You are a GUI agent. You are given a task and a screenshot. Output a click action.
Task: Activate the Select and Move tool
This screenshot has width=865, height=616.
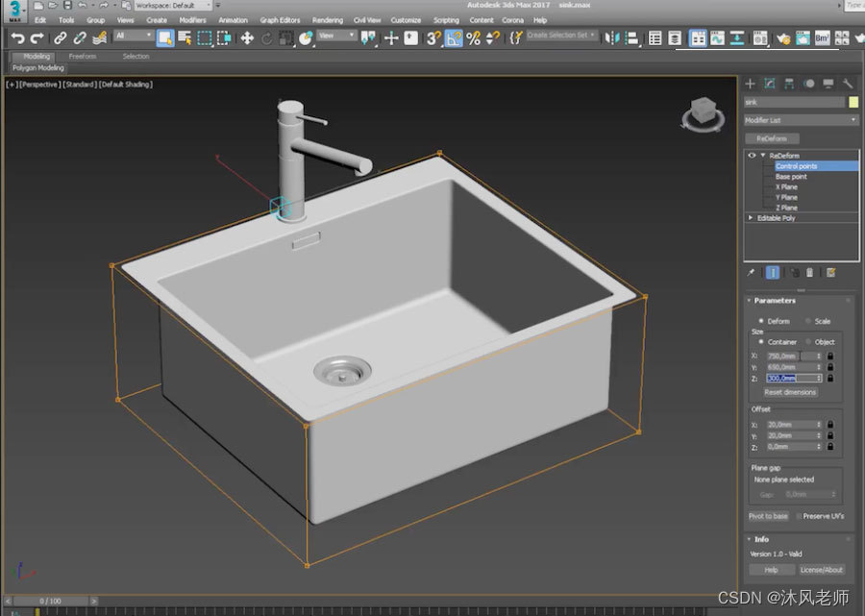[x=247, y=37]
